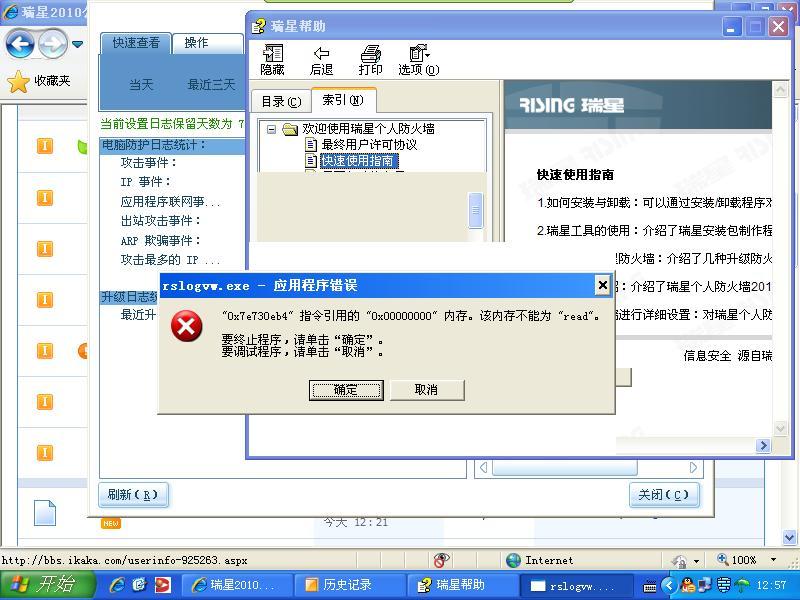
Task: Click the red error icon in the dialog
Action: tap(187, 327)
